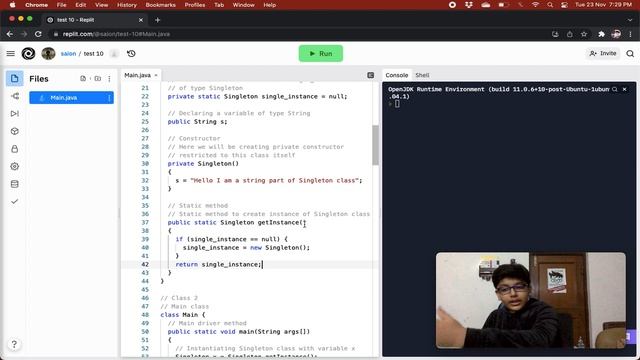640x360 pixels.
Task: Open the Packages cube icon
Action: pos(15,131)
